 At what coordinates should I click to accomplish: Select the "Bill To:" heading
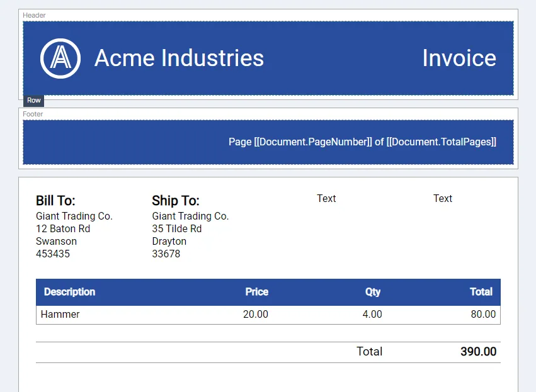pos(55,201)
